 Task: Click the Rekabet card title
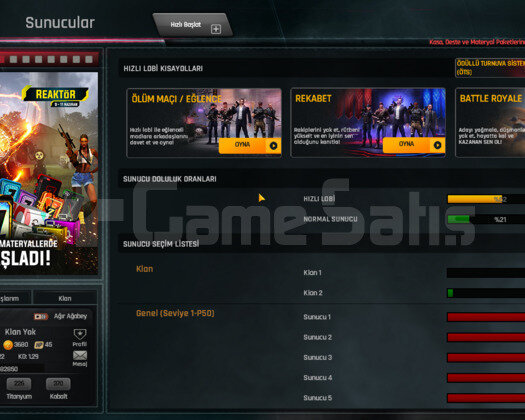pos(313,98)
